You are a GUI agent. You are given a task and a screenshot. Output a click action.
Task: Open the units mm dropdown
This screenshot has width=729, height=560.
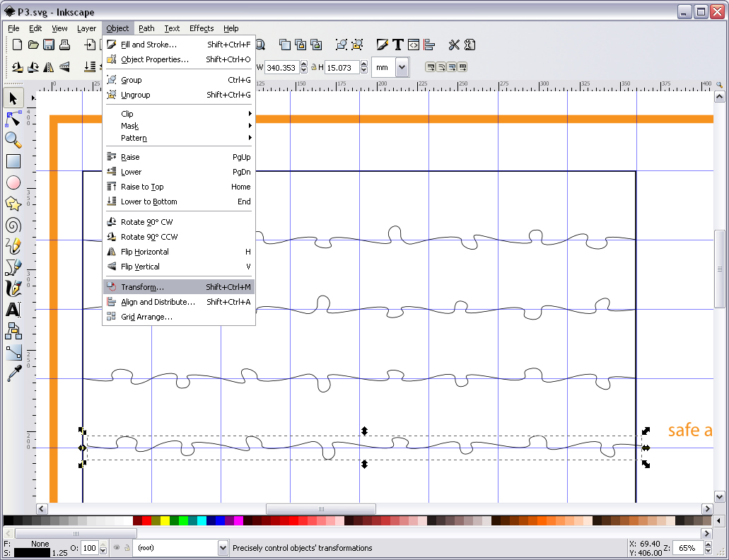[x=402, y=67]
